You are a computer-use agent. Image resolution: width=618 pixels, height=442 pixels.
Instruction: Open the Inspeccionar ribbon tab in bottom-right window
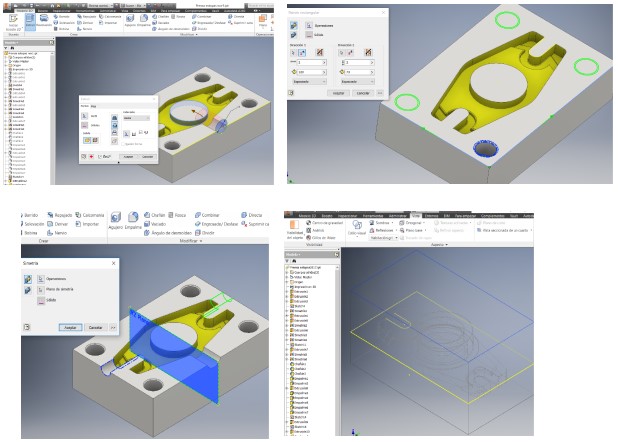point(348,216)
